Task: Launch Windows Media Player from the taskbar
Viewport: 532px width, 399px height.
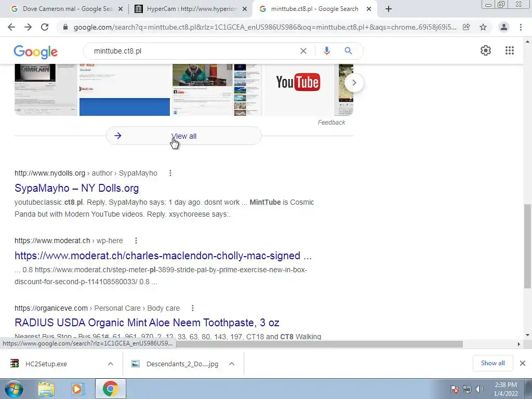Action: (x=78, y=389)
